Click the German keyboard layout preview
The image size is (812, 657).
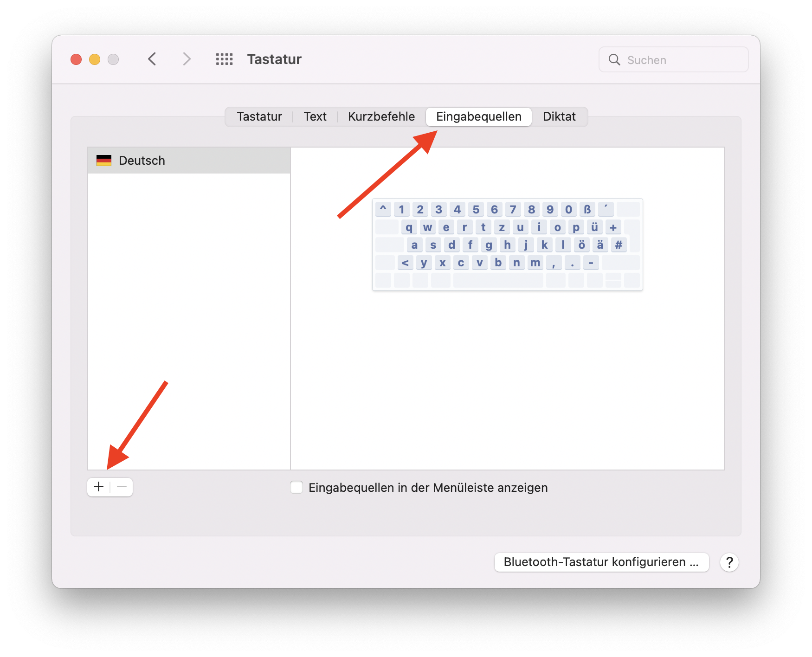(x=508, y=245)
